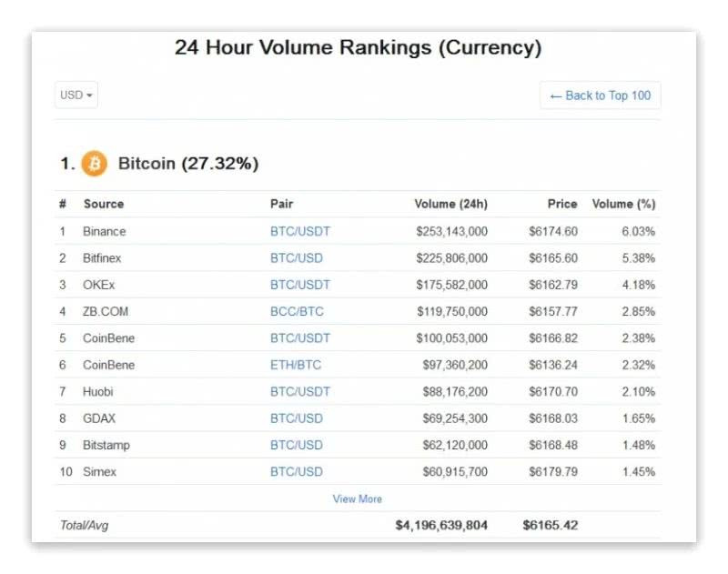
Task: Select the Binance source name
Action: [104, 232]
